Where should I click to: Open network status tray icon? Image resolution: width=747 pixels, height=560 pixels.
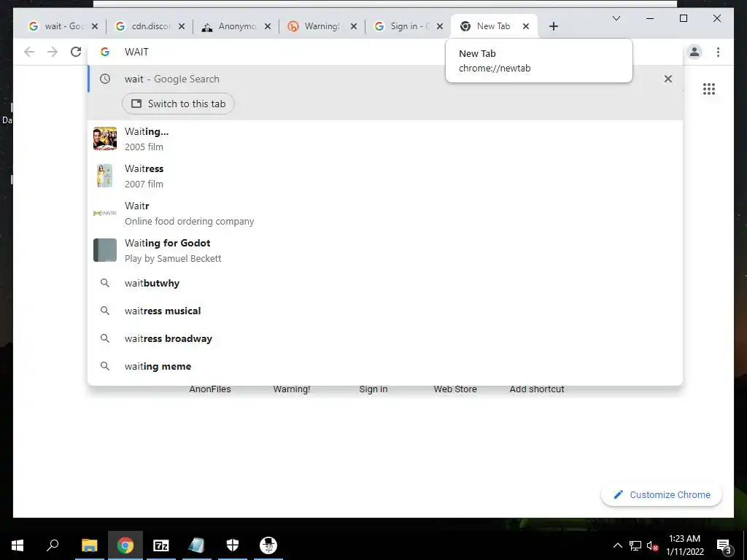click(x=635, y=545)
